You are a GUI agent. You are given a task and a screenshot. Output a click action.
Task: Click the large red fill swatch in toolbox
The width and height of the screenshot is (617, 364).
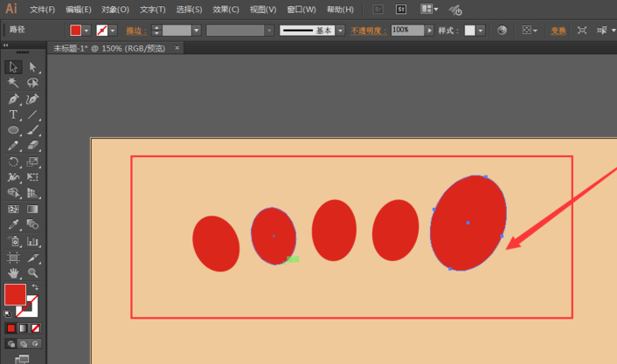coord(15,295)
